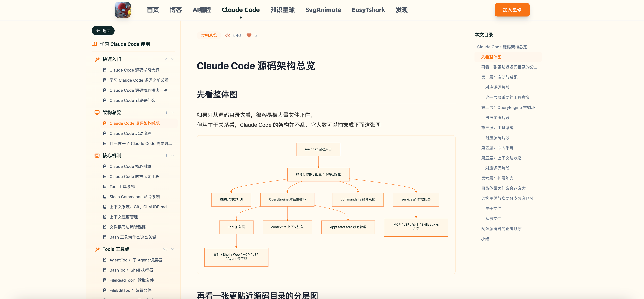Open the Claude Code 启动流程 article
The width and height of the screenshot is (644, 299).
coord(130,133)
